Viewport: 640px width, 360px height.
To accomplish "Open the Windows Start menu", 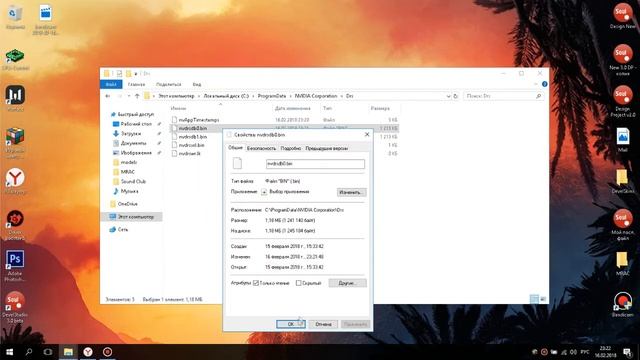I will pyautogui.click(x=9, y=352).
